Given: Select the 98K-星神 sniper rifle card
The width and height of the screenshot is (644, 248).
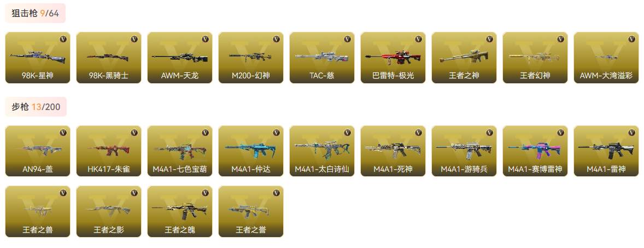Looking at the screenshot, I should [x=38, y=57].
